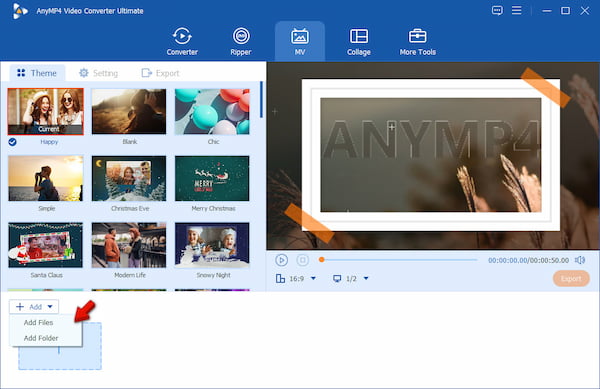
Task: Click the Setting tab gear icon
Action: click(83, 73)
